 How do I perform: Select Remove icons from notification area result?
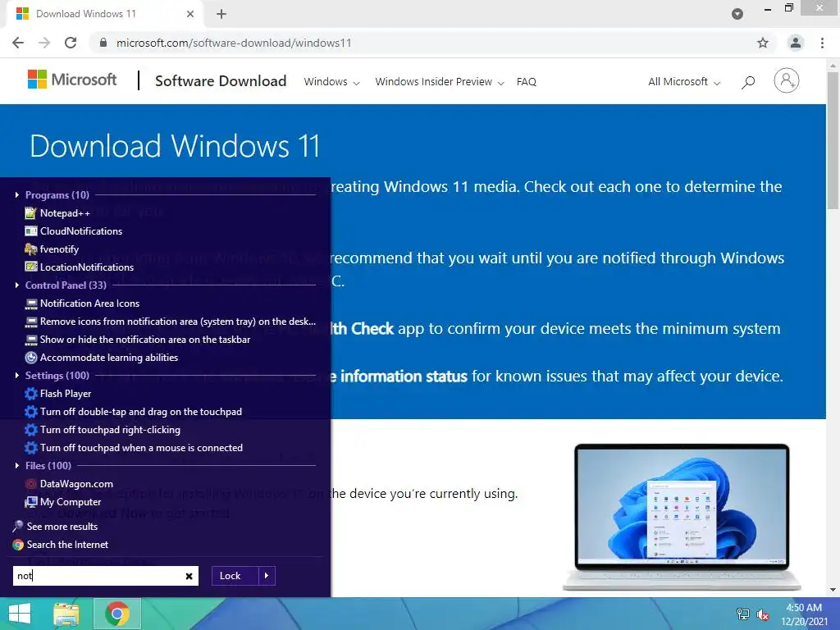171,322
